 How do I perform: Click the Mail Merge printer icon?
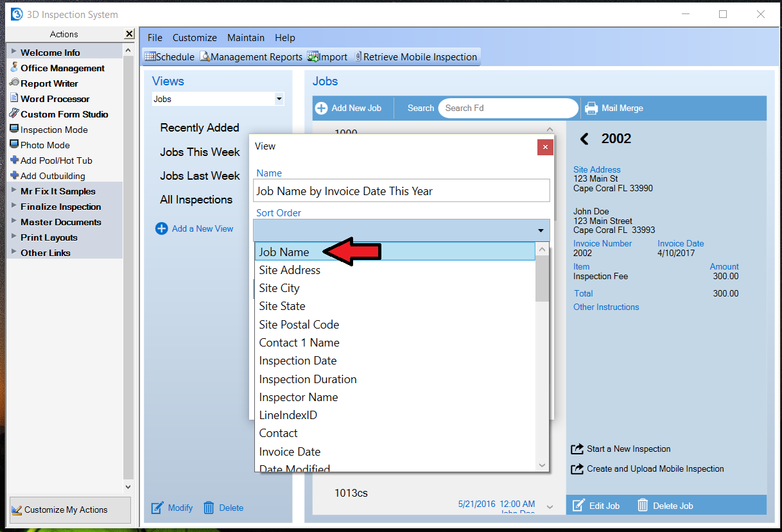coord(591,108)
